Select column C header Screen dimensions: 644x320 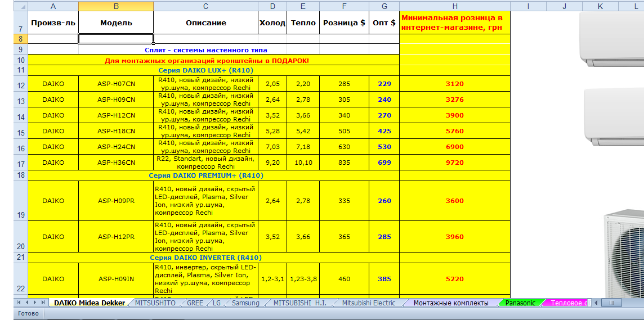tap(206, 6)
